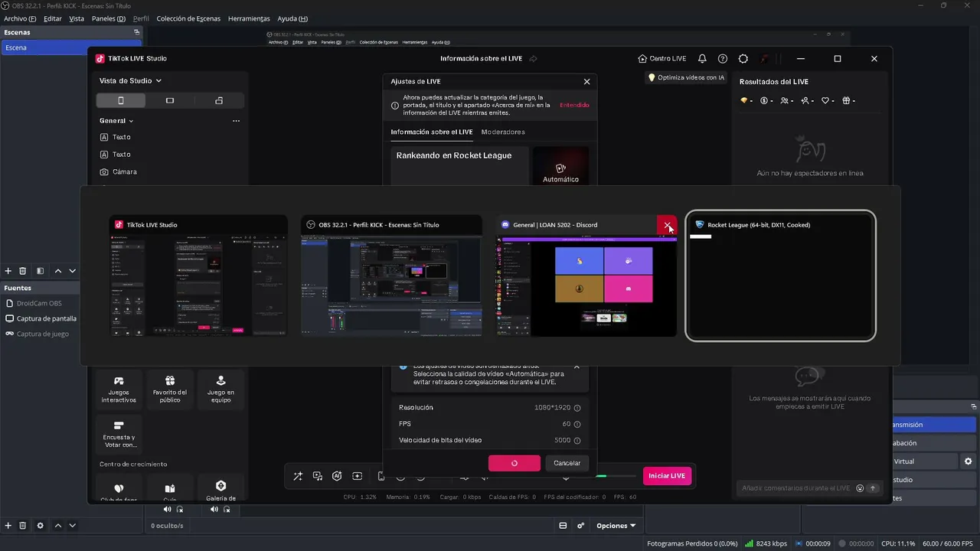
Task: Info icon next to Velocidad de bits
Action: pyautogui.click(x=577, y=440)
